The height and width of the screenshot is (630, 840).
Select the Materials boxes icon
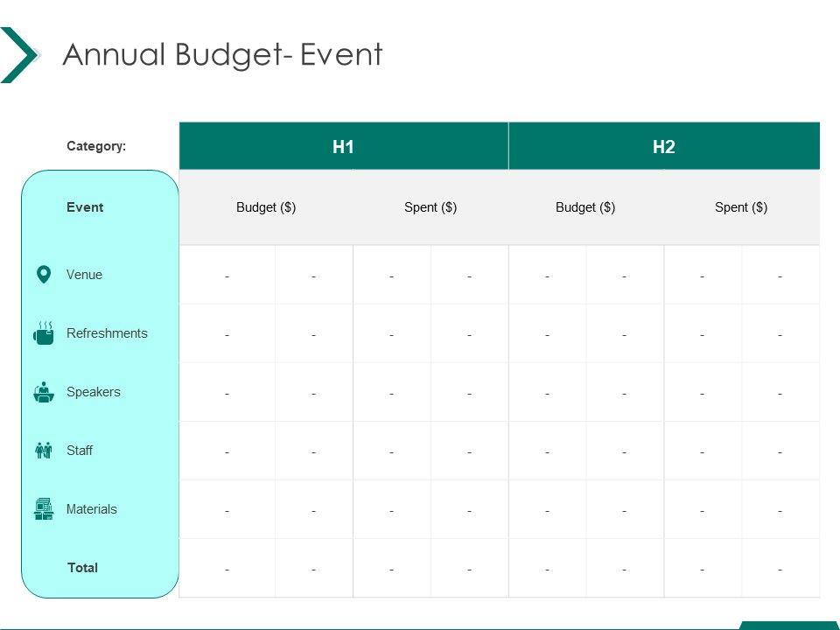tap(43, 509)
